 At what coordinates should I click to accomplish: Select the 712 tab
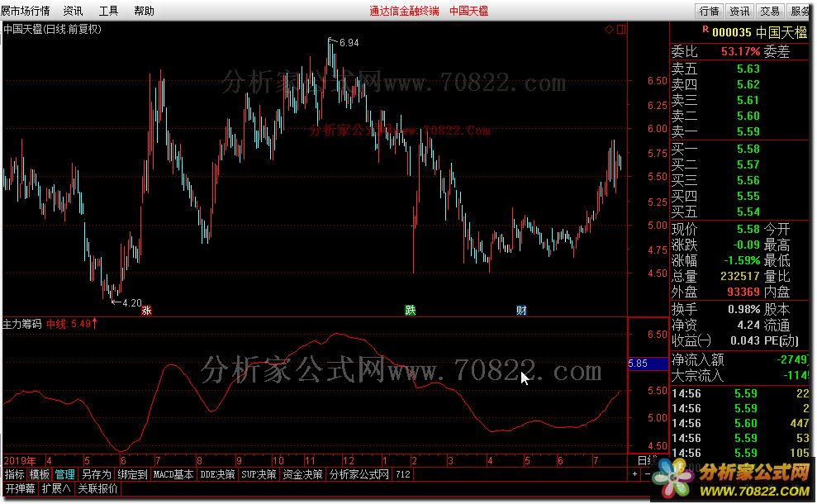403,474
